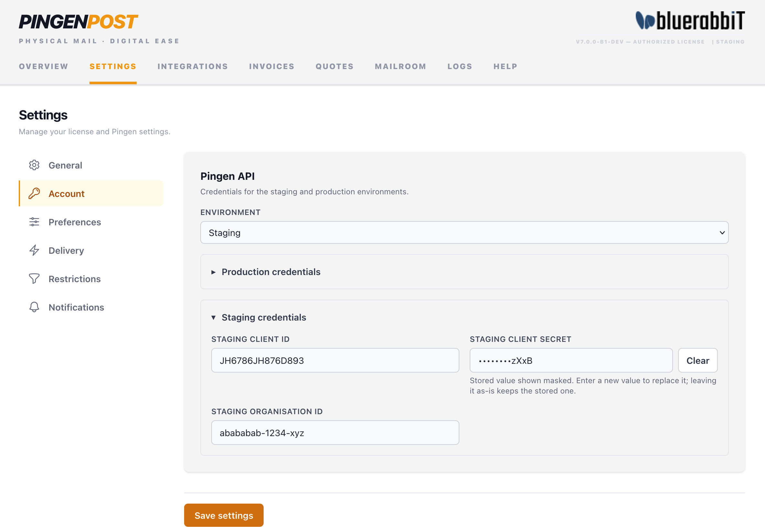
Task: Focus the Staging Client ID field
Action: (x=335, y=360)
